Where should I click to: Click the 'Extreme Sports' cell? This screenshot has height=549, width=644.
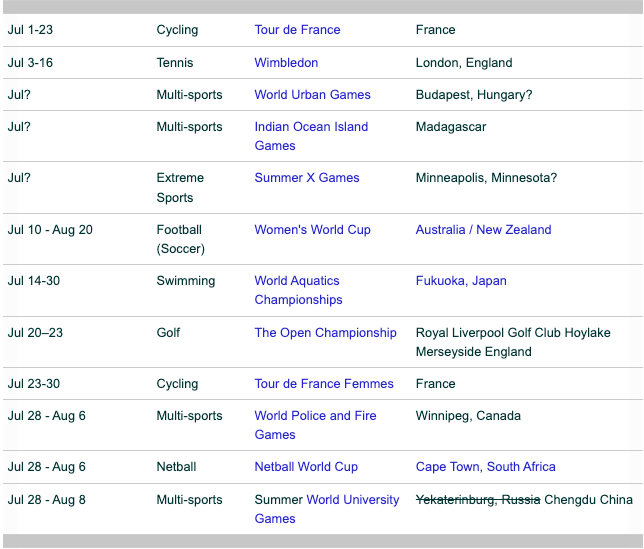click(x=180, y=187)
